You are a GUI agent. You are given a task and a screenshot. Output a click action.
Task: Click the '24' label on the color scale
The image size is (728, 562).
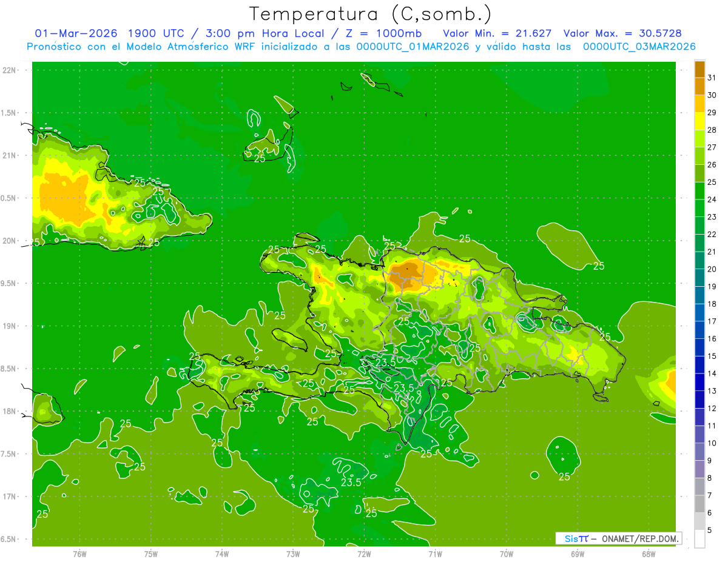click(712, 199)
